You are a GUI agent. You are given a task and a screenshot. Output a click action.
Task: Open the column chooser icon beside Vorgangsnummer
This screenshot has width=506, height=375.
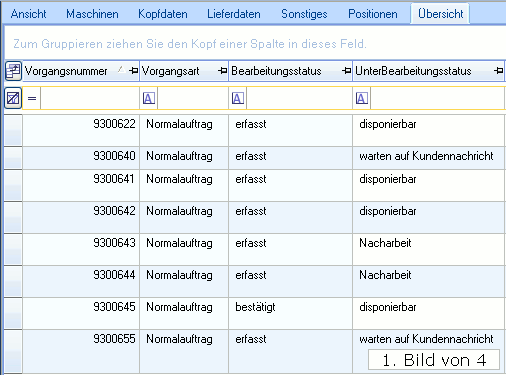click(x=13, y=71)
